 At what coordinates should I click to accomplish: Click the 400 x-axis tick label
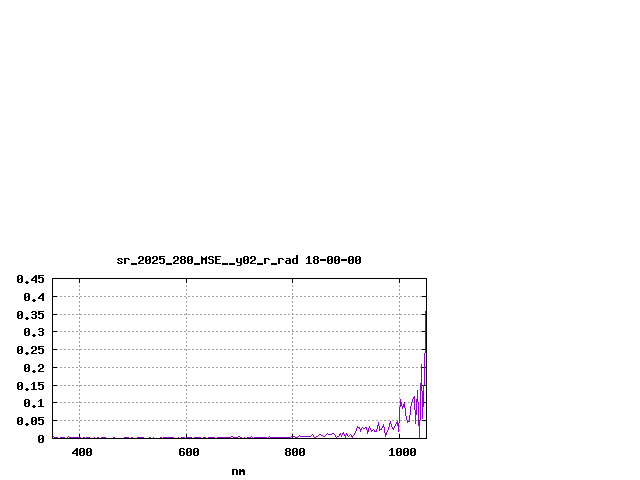(81, 453)
